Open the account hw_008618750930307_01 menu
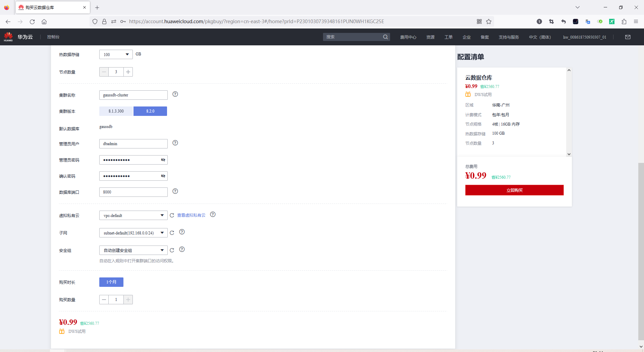The image size is (644, 352). coord(585,37)
